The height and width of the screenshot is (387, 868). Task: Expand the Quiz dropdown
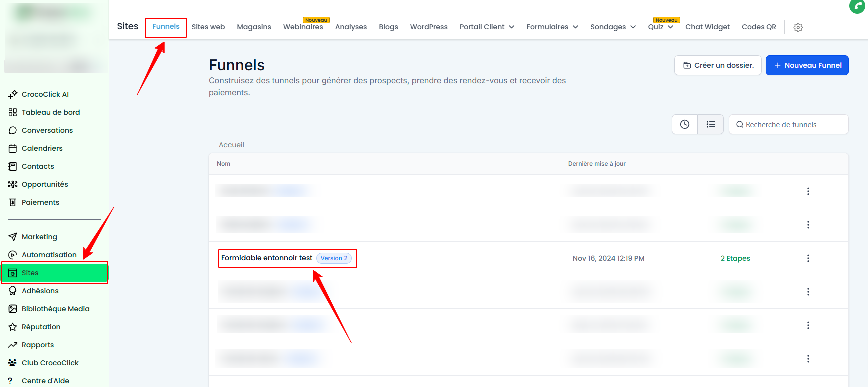pyautogui.click(x=670, y=27)
